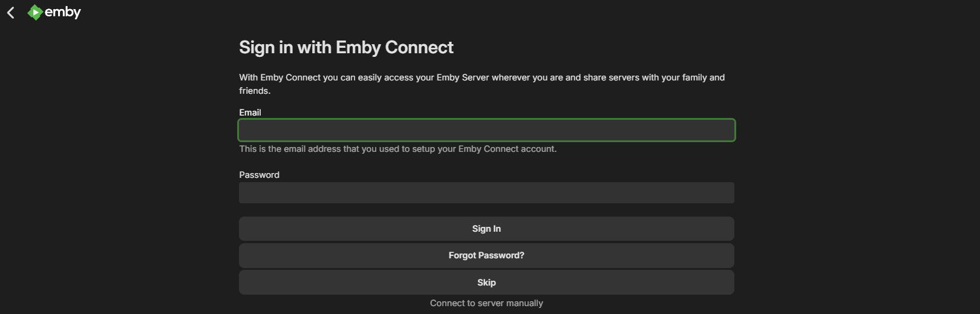Image resolution: width=980 pixels, height=314 pixels.
Task: Click the Sign in with Emby Connect heading
Action: [346, 47]
